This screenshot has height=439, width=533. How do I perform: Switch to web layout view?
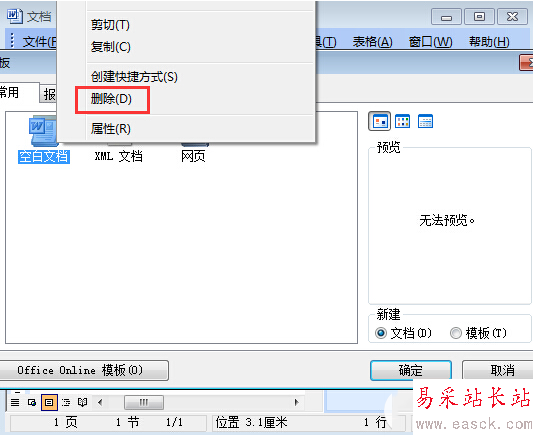click(32, 403)
